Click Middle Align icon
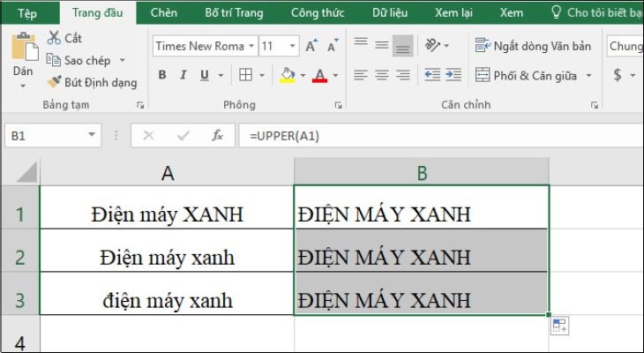The height and width of the screenshot is (353, 644). tap(382, 45)
